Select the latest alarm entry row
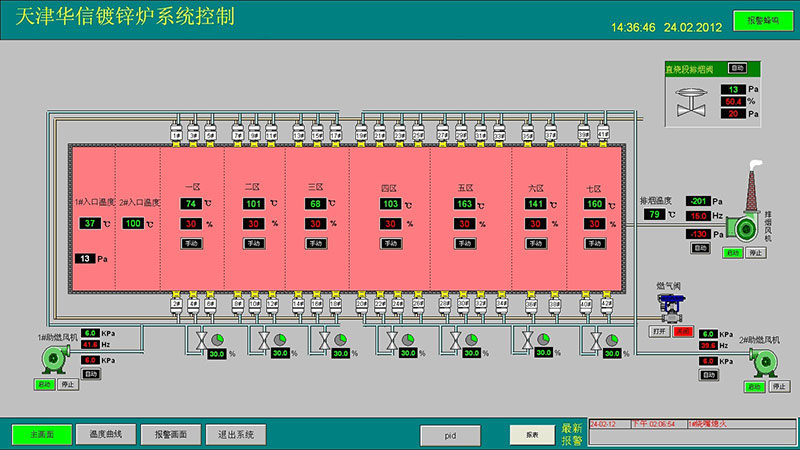 tap(690, 425)
